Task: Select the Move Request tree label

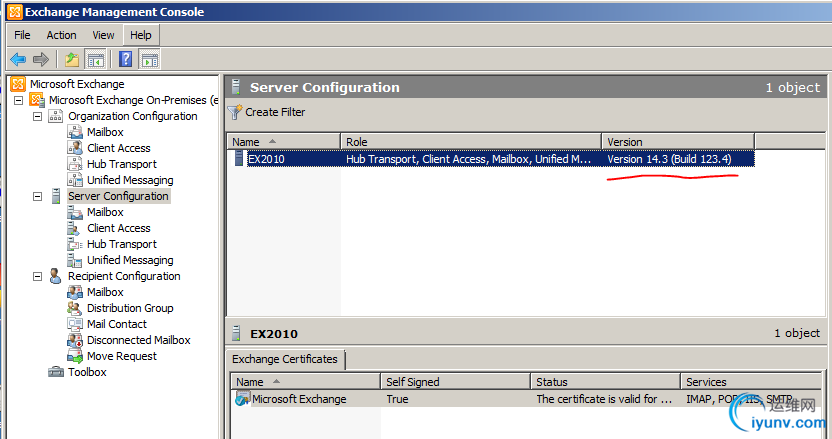Action: (122, 356)
